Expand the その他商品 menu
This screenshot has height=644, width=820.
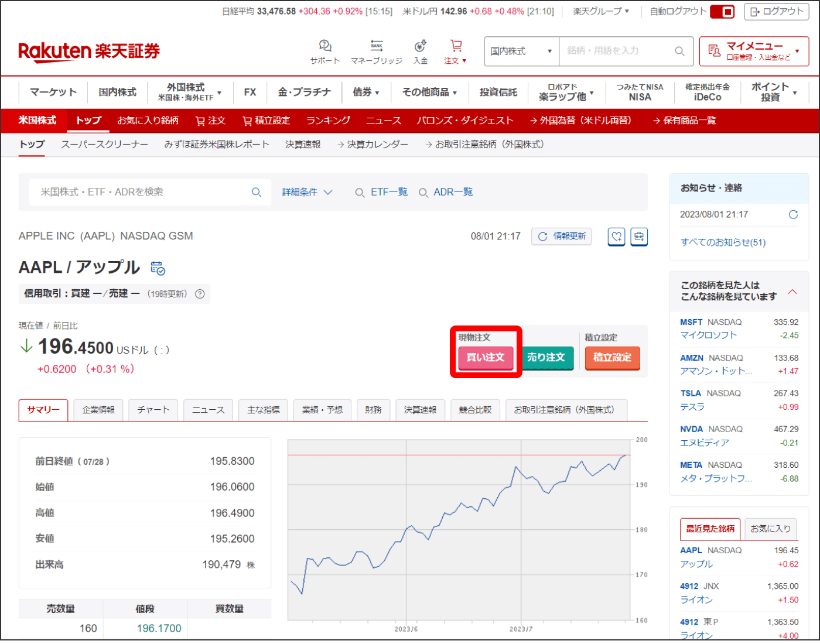[429, 92]
